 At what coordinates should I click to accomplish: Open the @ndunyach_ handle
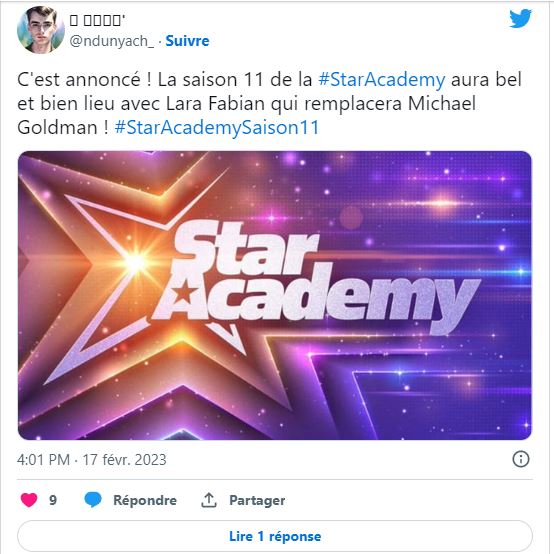[x=112, y=41]
